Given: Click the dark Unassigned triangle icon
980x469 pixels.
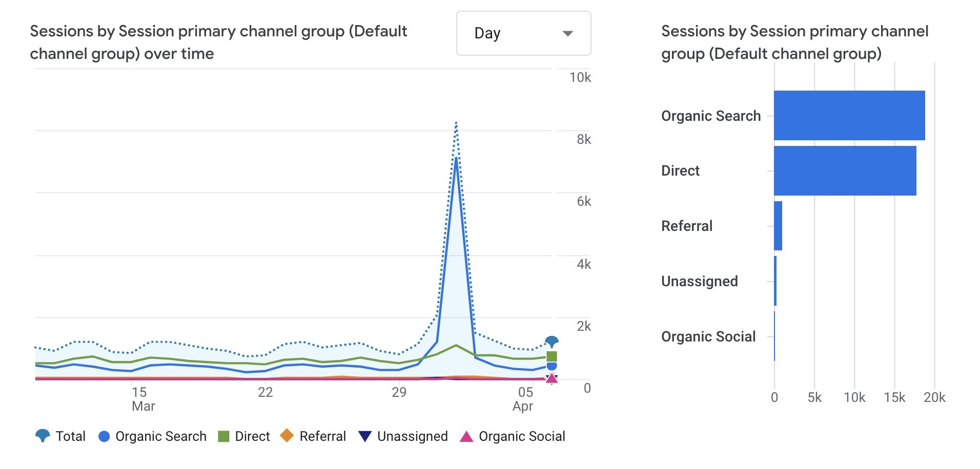Looking at the screenshot, I should coord(366,436).
